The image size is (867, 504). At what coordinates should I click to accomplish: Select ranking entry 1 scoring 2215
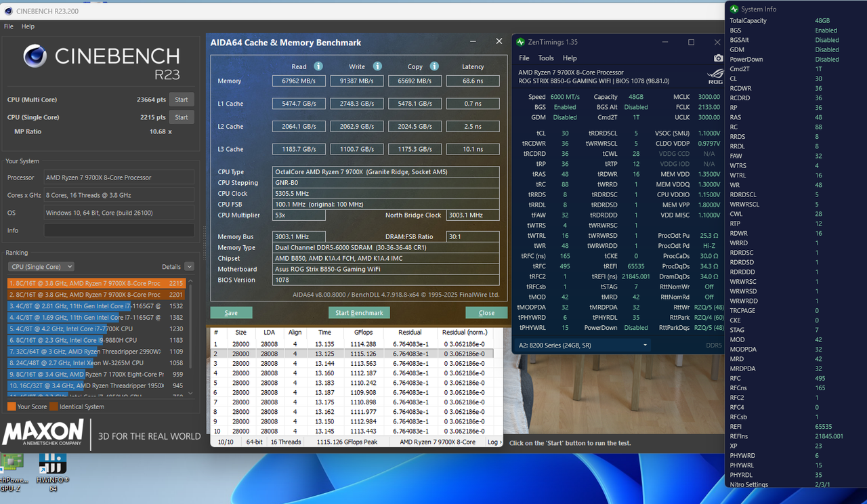coord(97,283)
